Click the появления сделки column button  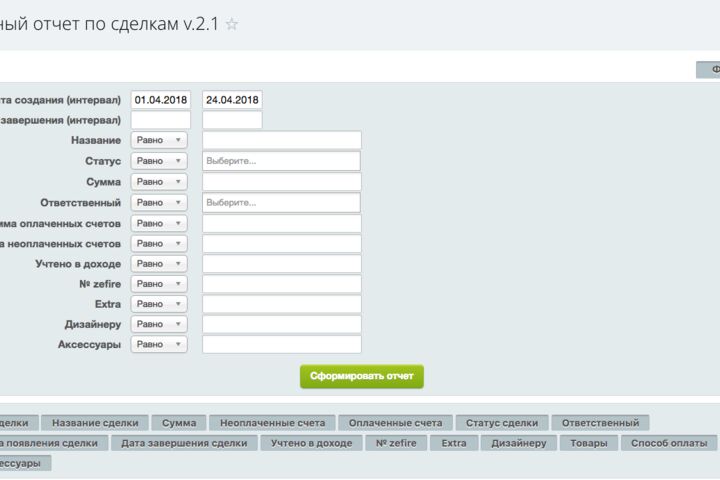(53, 443)
